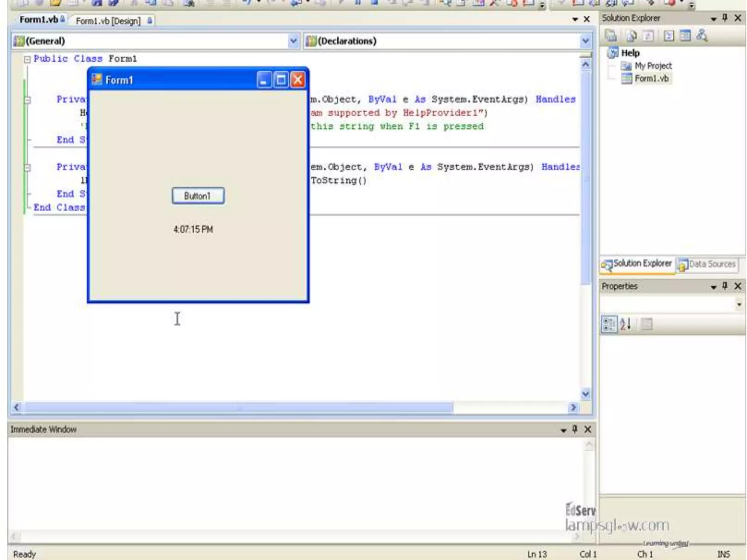The image size is (747, 560).
Task: Click the 'Ch 1' status bar indicator
Action: (645, 554)
